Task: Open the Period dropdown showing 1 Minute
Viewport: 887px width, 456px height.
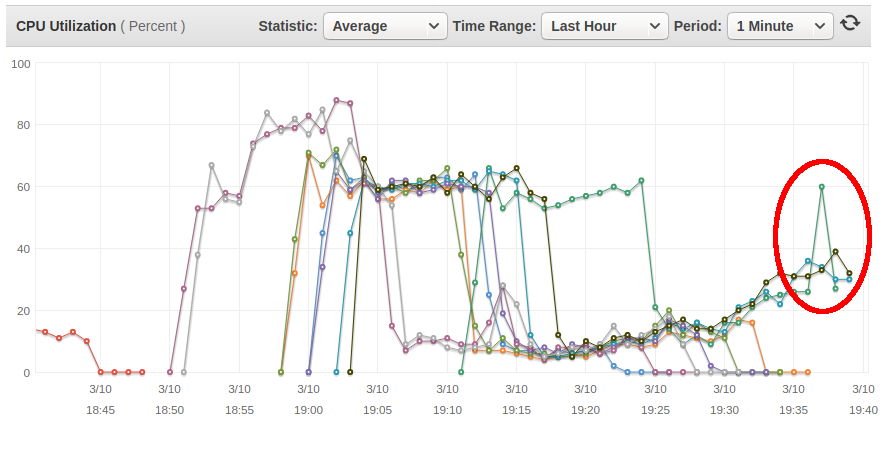Action: click(780, 26)
